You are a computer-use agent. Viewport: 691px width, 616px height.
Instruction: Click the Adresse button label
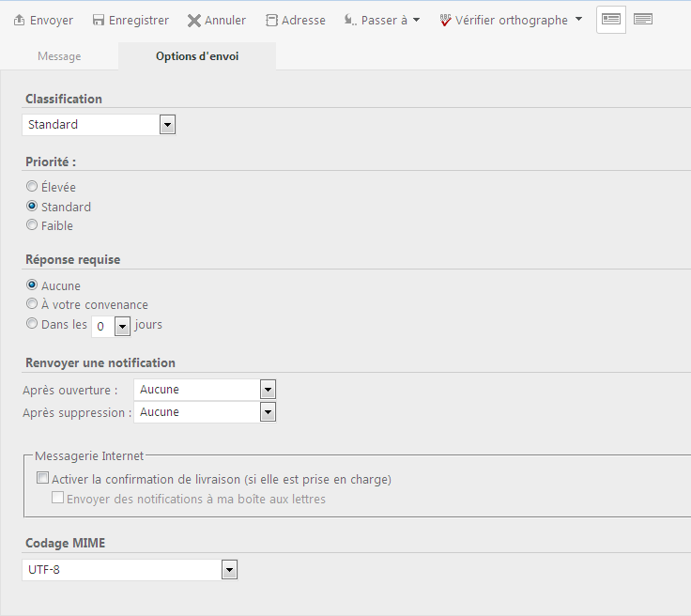click(x=303, y=21)
